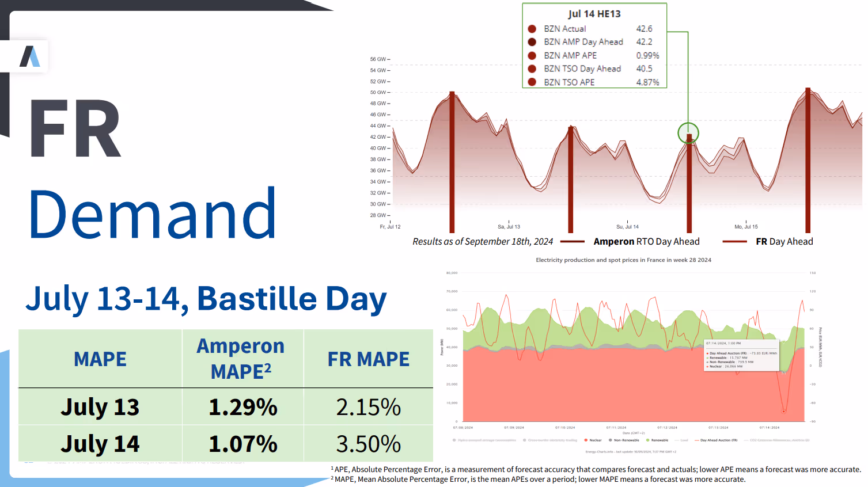868x487 pixels.
Task: Click the Amperon RTO Day Ahead legend
Action: [630, 242]
